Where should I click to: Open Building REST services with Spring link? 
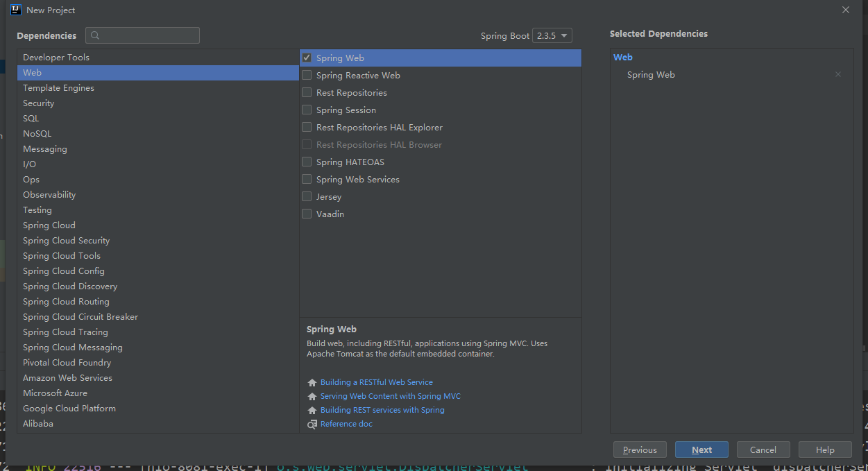pos(382,410)
